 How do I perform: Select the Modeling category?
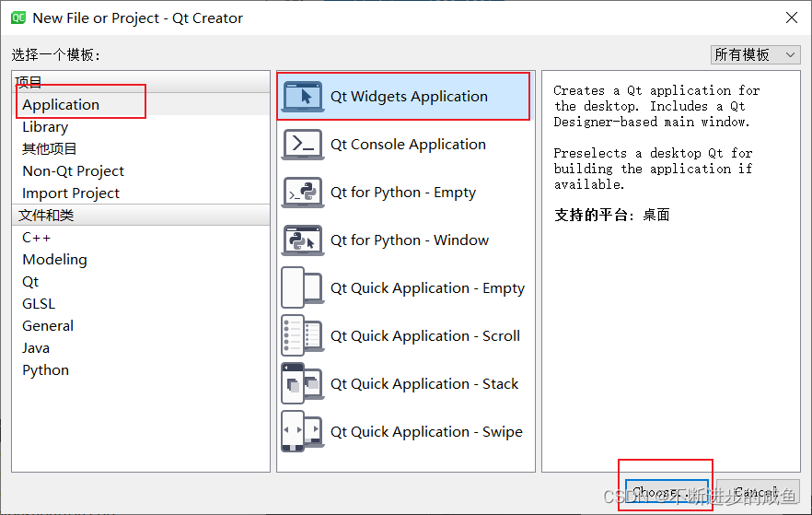coord(141,260)
